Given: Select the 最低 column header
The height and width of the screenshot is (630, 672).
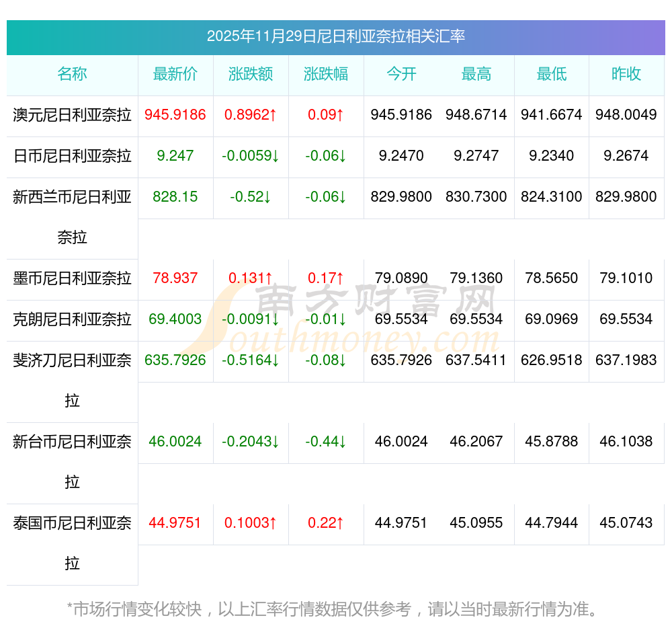Looking at the screenshot, I should [552, 74].
